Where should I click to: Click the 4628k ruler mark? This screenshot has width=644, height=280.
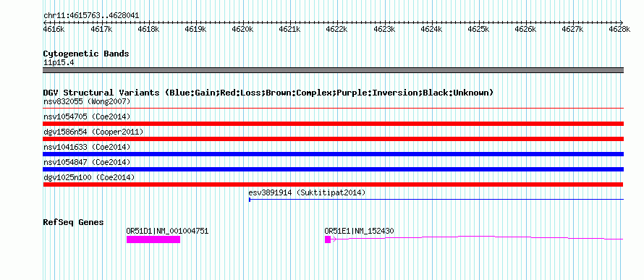(x=620, y=29)
